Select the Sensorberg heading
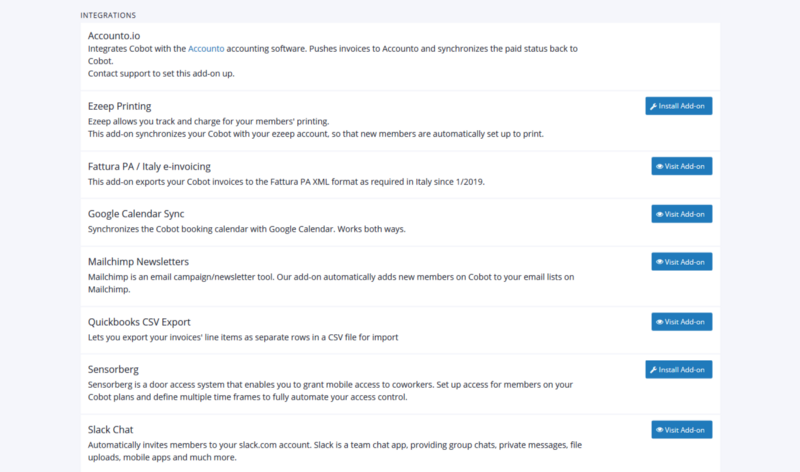800x472 pixels. coord(113,369)
